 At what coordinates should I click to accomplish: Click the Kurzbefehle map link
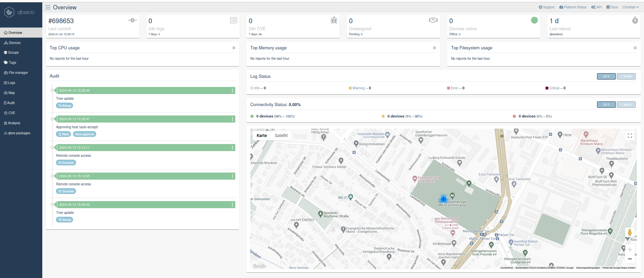pos(507,268)
